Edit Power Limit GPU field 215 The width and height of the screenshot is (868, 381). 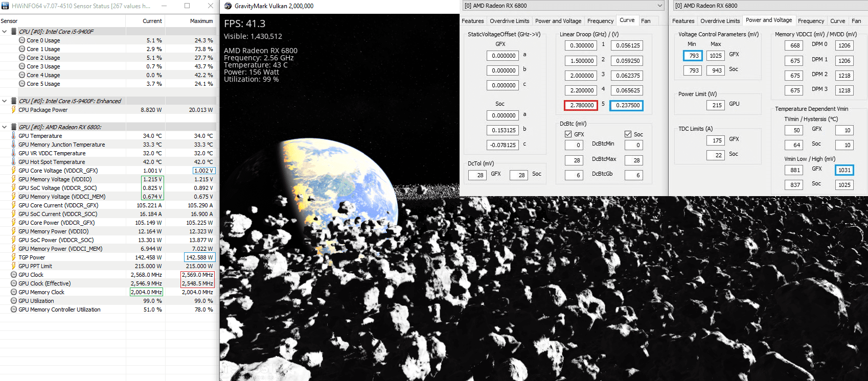(715, 105)
